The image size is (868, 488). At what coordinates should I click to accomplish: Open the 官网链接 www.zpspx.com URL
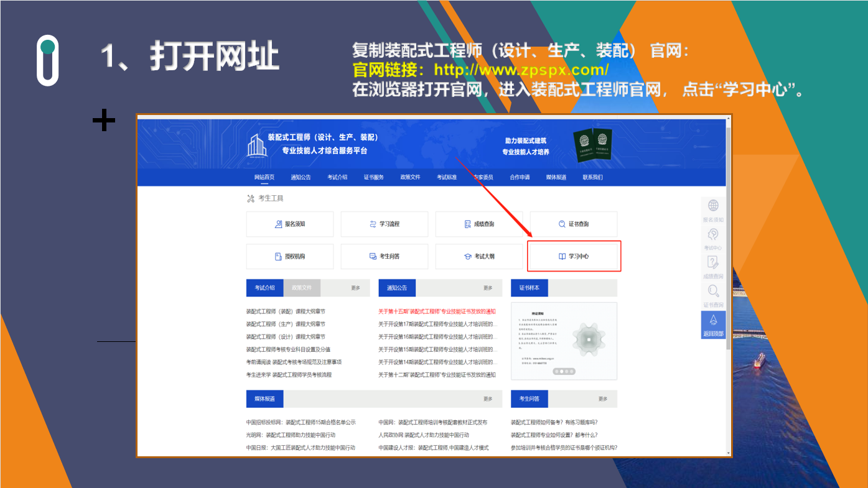[521, 69]
